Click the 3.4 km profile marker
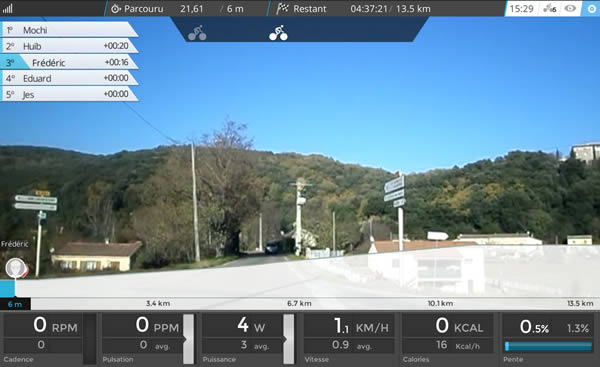The height and width of the screenshot is (367, 600). coord(158,303)
